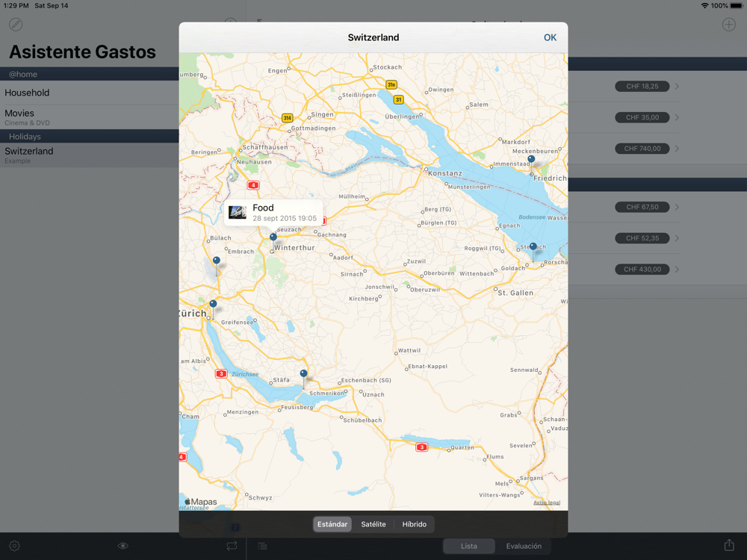Screen dimensions: 747x560
Task: Tap the 31n road shield on map
Action: 391,85
